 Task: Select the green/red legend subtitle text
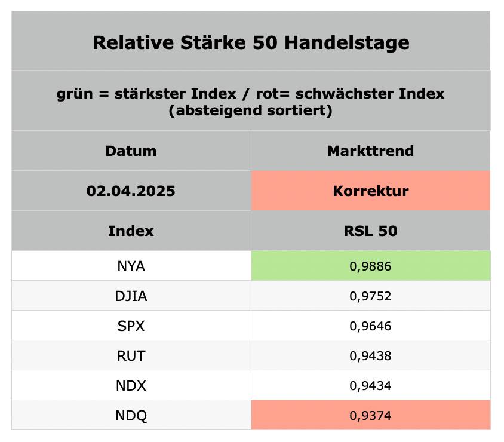point(251,102)
